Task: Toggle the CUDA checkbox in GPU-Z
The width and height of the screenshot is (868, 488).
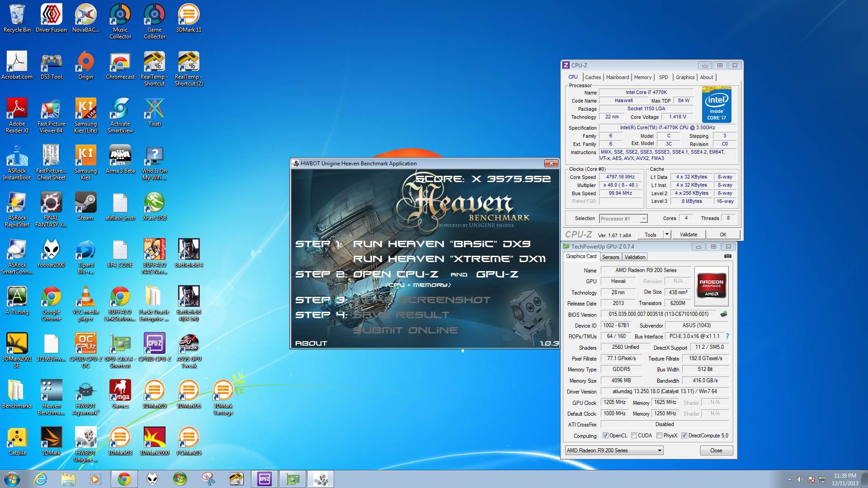Action: coord(634,436)
